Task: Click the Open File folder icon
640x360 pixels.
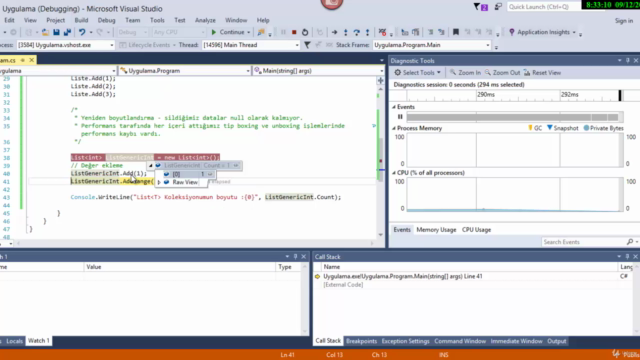Action: (45, 32)
